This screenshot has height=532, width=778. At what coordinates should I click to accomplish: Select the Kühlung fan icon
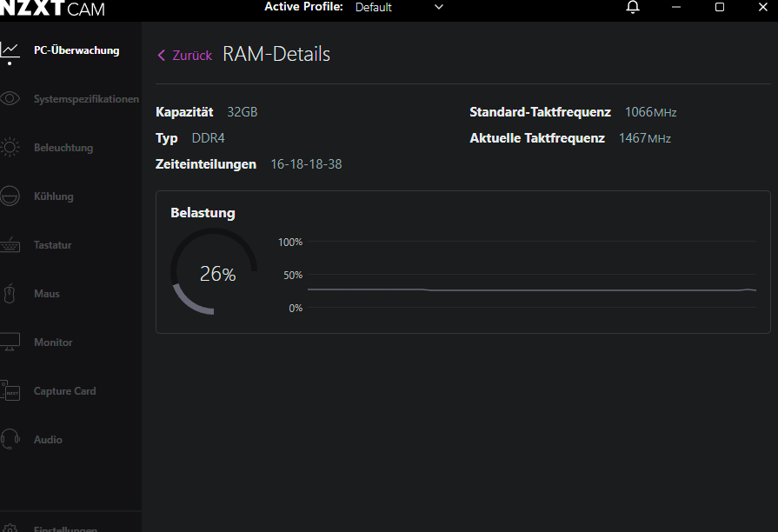10,196
